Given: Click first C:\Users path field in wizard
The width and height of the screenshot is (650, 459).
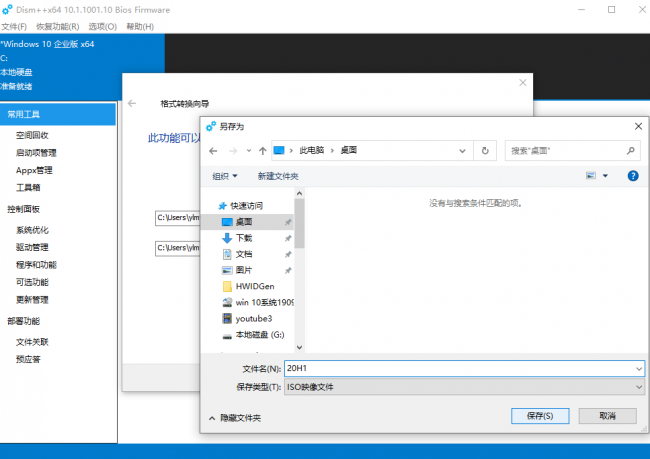Looking at the screenshot, I should 177,218.
